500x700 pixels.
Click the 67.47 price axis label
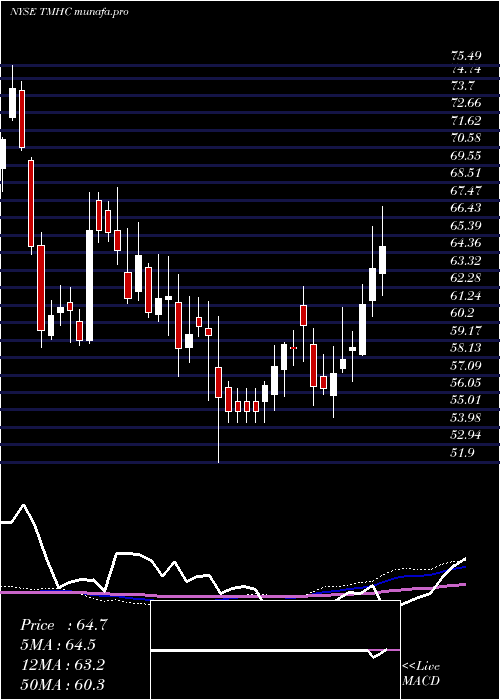466,191
